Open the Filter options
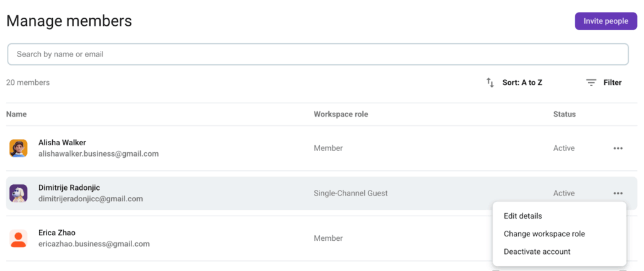 pyautogui.click(x=612, y=82)
